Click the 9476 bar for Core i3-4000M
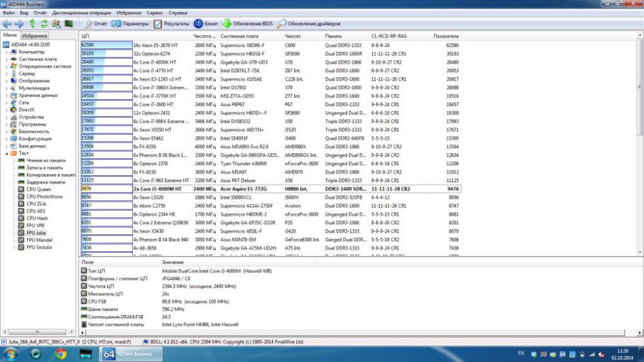 tap(106, 189)
